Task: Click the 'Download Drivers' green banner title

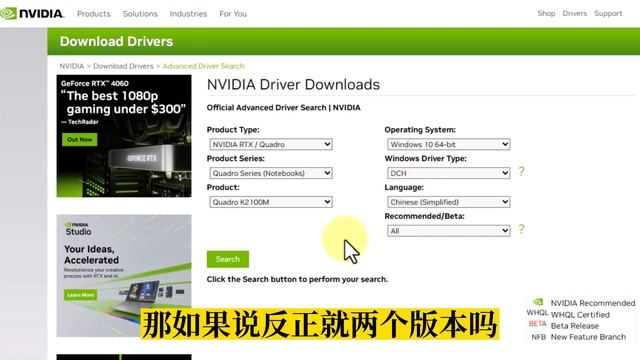Action: (x=116, y=41)
